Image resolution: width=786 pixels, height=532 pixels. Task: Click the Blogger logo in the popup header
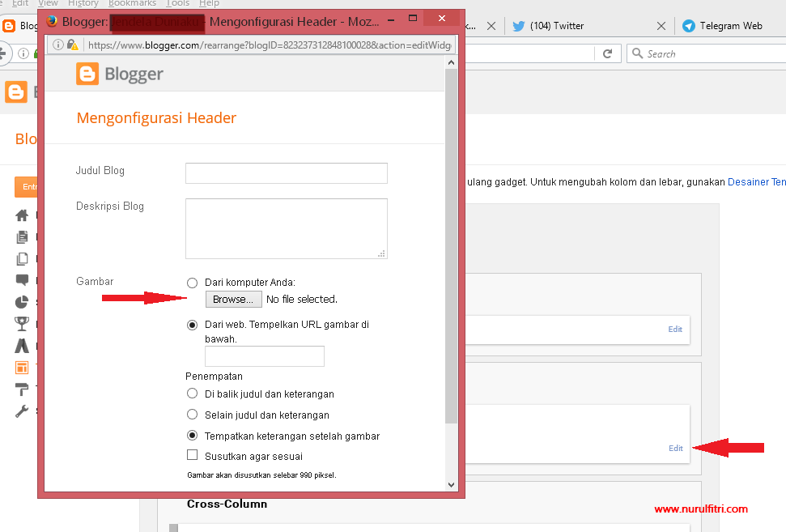click(120, 74)
